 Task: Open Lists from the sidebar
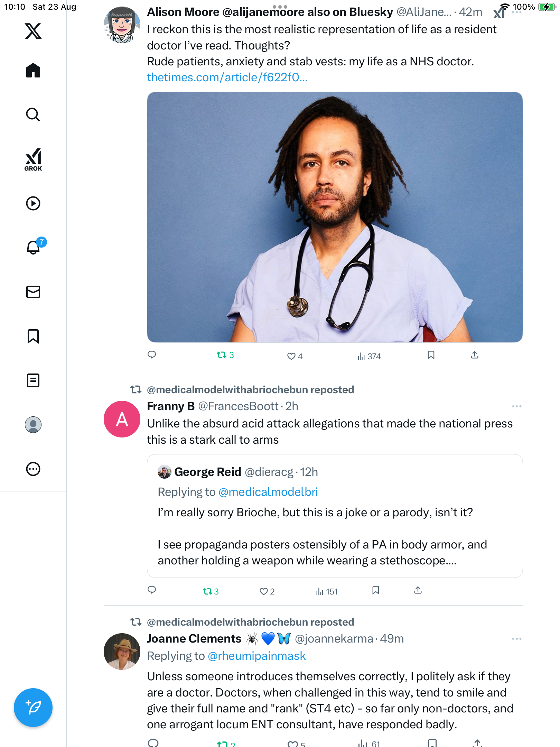[x=33, y=380]
